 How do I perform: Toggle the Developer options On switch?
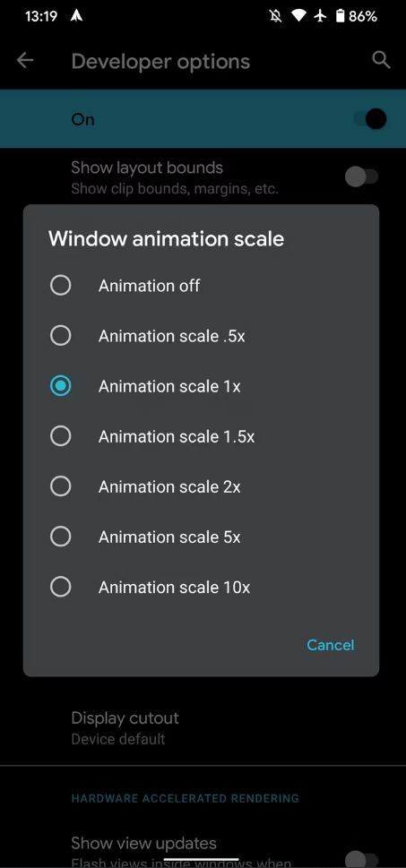tap(370, 119)
